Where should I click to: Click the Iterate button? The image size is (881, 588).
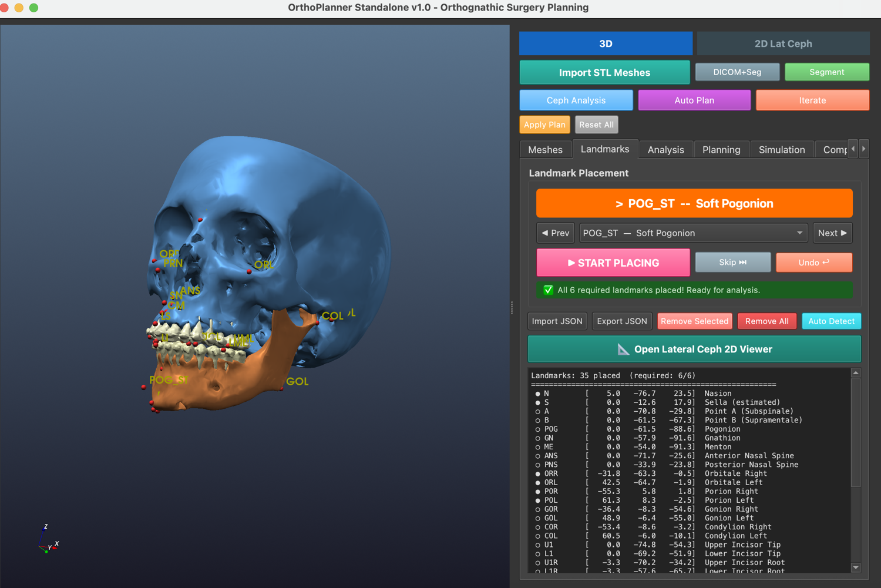point(812,100)
